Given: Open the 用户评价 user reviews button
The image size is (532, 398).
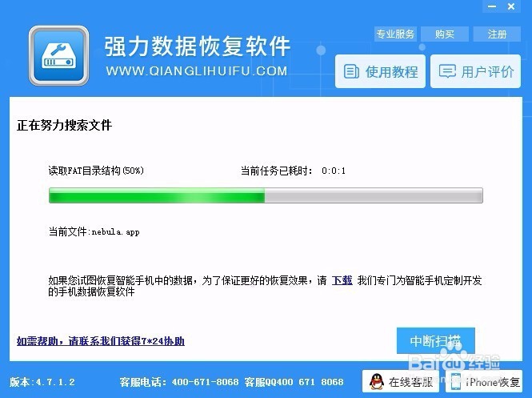Looking at the screenshot, I should 476,71.
